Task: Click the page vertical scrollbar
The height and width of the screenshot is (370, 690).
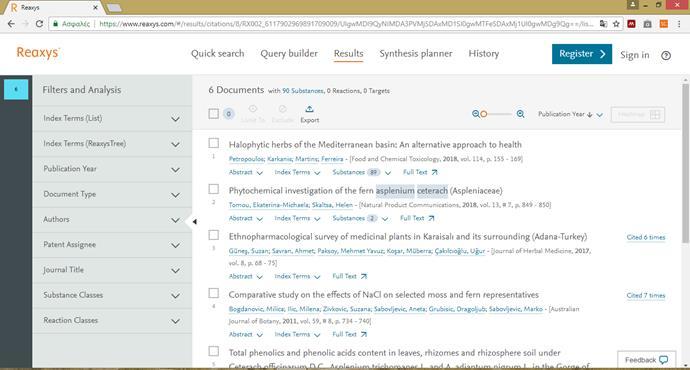Action: (685, 163)
